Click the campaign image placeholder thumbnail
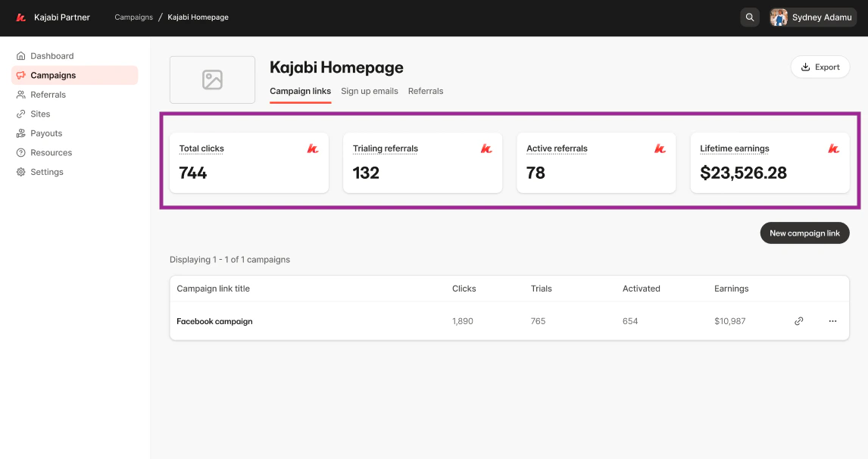 [213, 80]
